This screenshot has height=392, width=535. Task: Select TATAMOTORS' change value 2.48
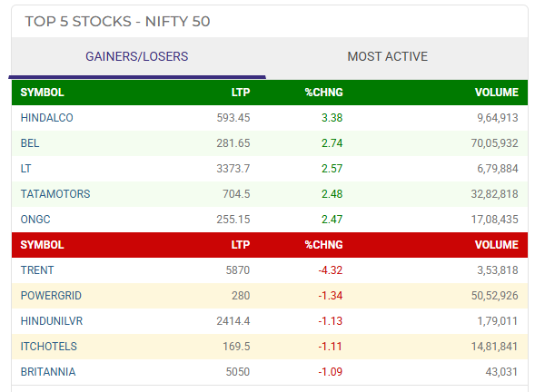332,194
